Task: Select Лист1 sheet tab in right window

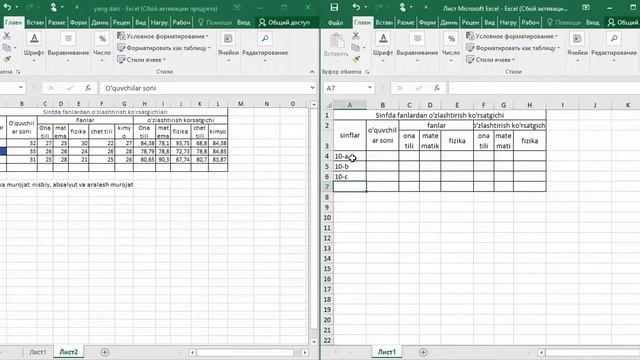Action: 387,352
